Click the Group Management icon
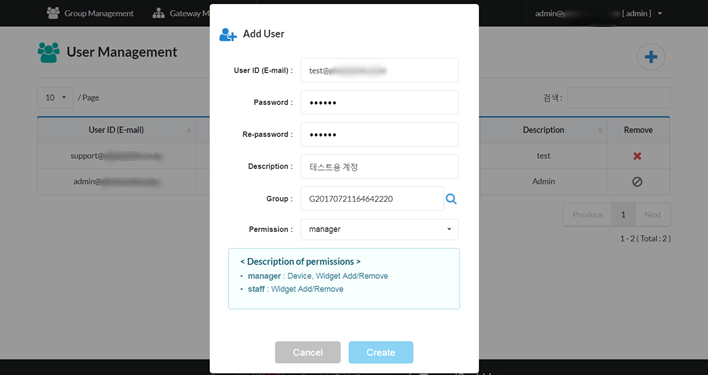Viewport: 708px width, 375px height. pos(53,13)
